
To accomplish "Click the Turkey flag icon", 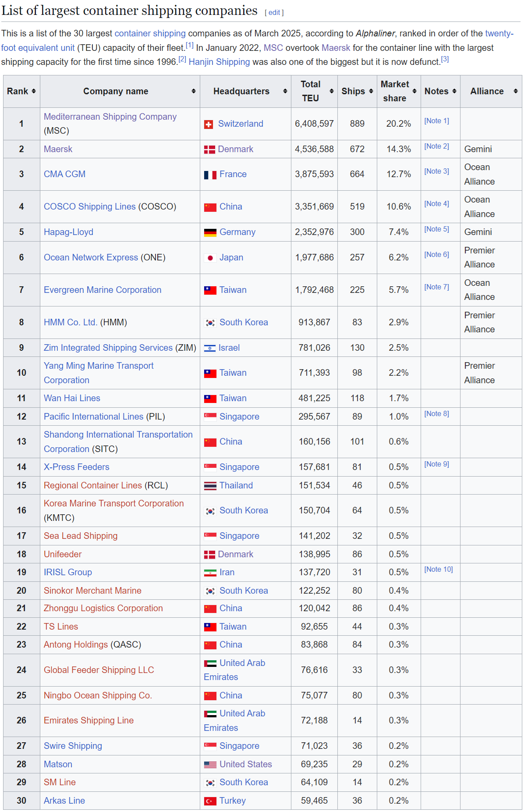I will pos(210,801).
